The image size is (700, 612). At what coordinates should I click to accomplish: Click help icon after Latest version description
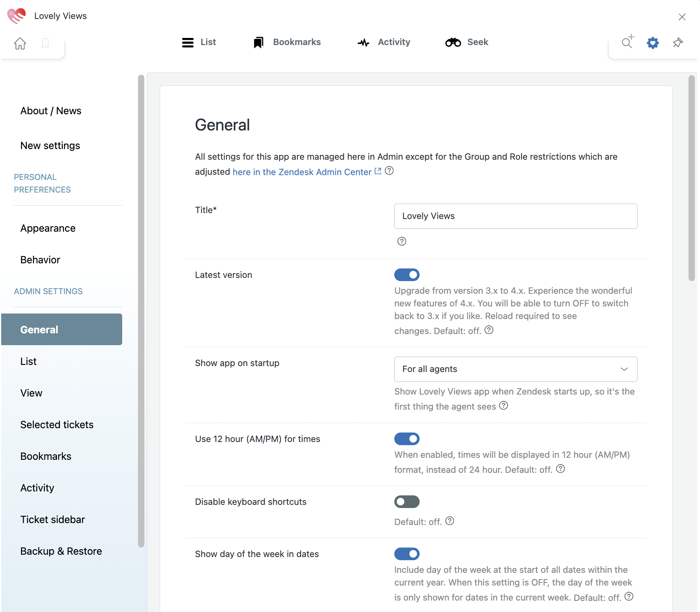click(x=489, y=330)
